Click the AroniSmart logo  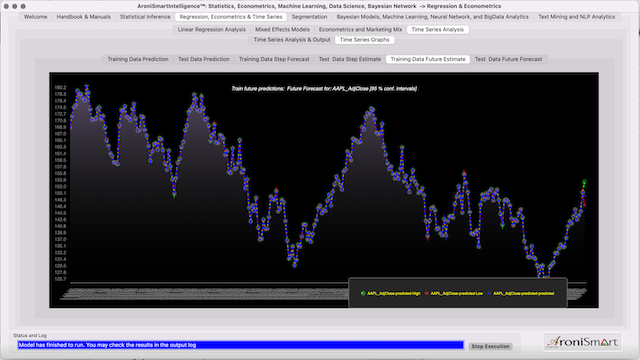click(x=582, y=342)
